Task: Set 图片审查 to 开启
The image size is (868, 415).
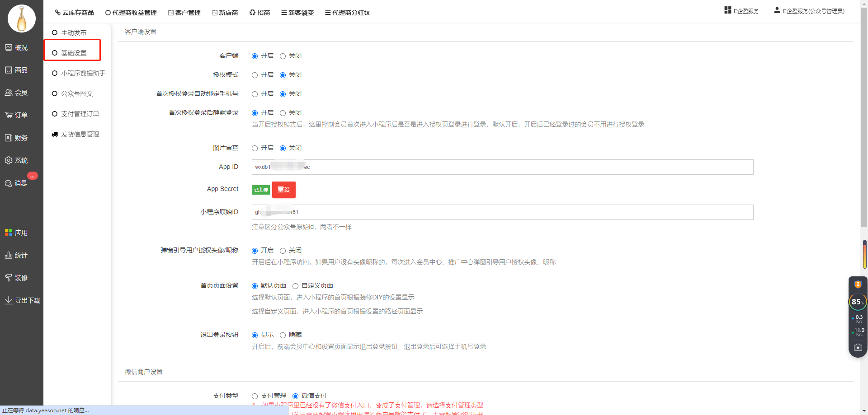Action: [x=255, y=148]
